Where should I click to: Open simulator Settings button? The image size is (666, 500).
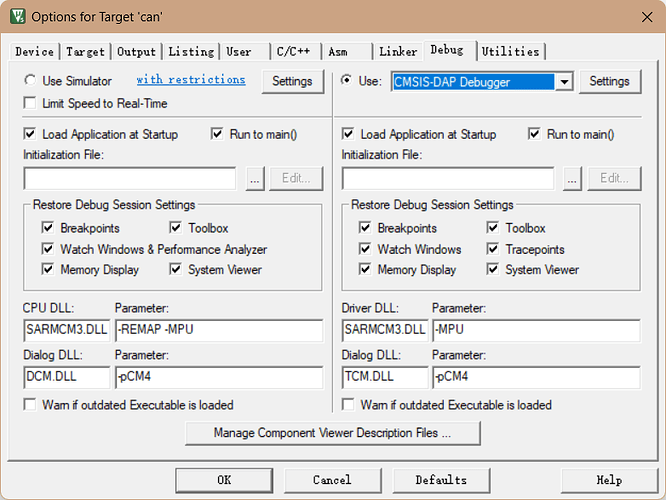click(x=292, y=81)
